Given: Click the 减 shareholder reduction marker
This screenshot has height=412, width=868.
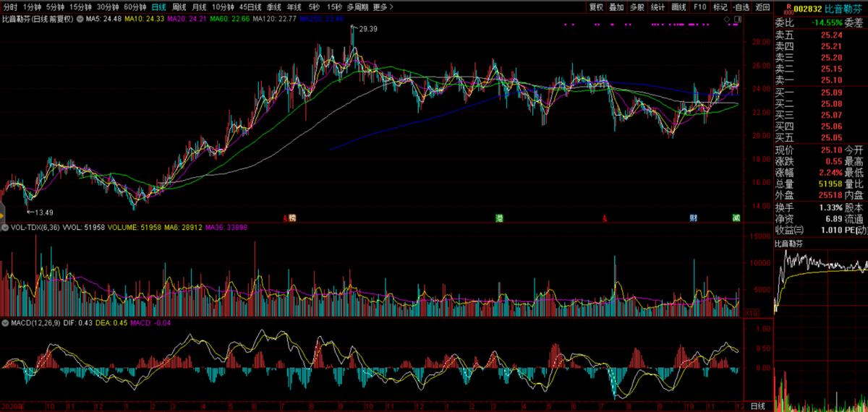Looking at the screenshot, I should [736, 218].
